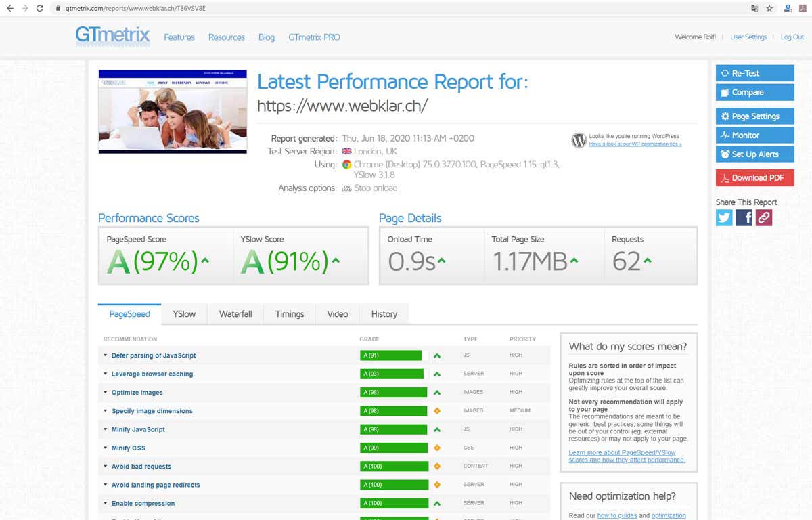Reload the page with the refresh icon
The image size is (812, 520).
(x=40, y=8)
